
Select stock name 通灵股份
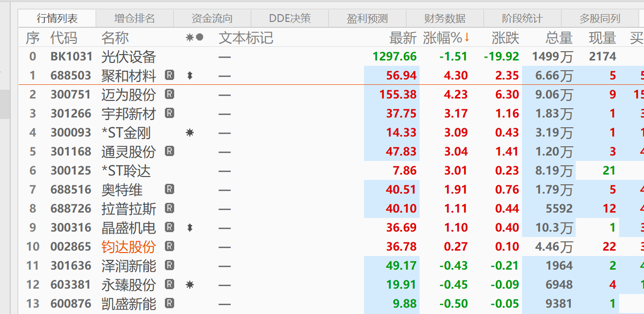click(x=129, y=152)
